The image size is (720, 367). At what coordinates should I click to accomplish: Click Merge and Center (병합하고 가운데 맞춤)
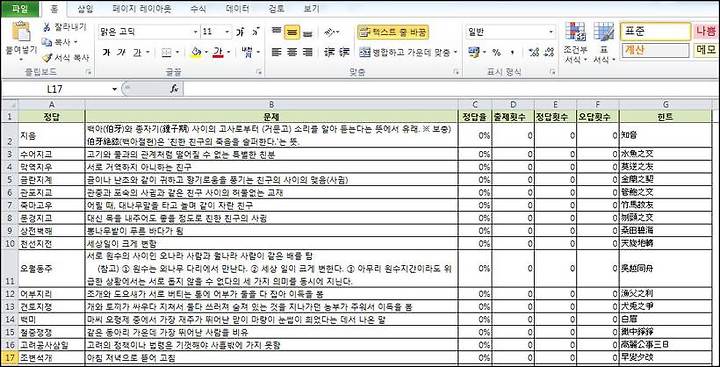405,52
